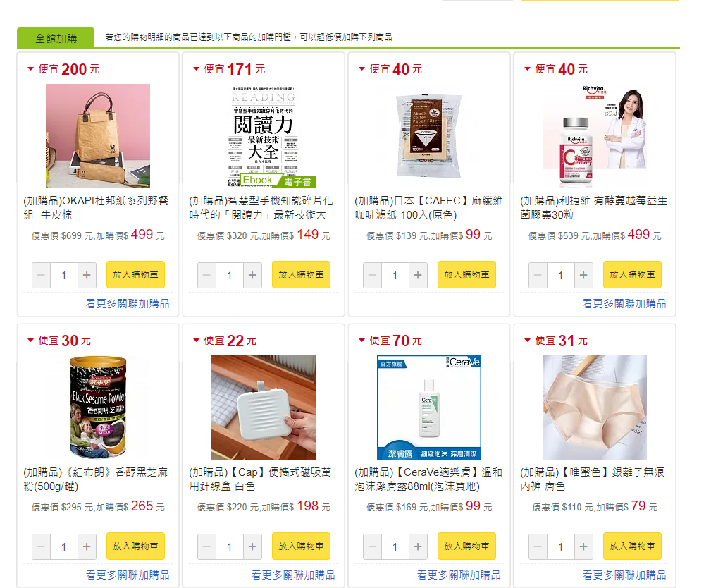See more related add-ons under Richvita probiotic

624,304
